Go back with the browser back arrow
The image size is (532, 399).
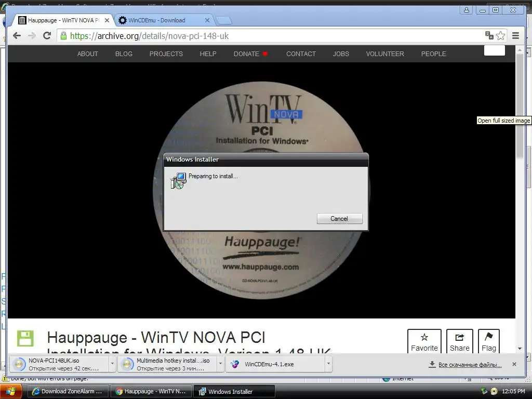tap(17, 36)
